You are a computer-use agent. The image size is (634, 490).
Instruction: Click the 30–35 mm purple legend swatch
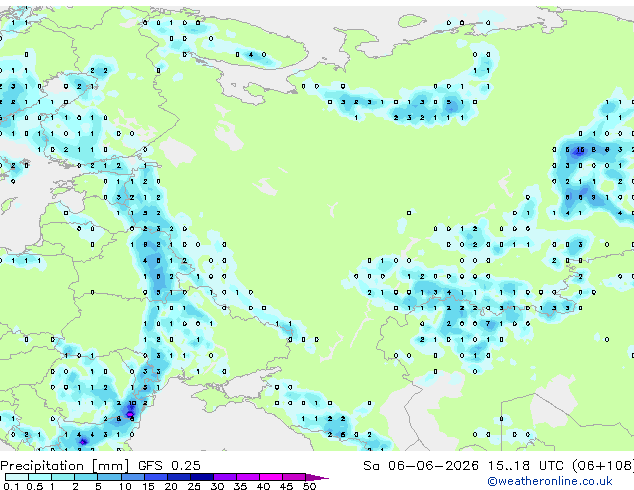pos(224,477)
